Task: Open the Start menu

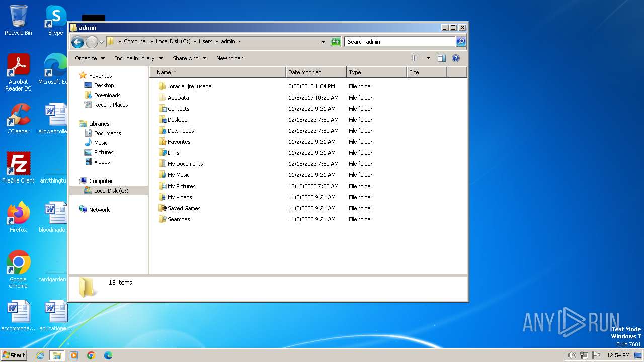Action: (14, 355)
